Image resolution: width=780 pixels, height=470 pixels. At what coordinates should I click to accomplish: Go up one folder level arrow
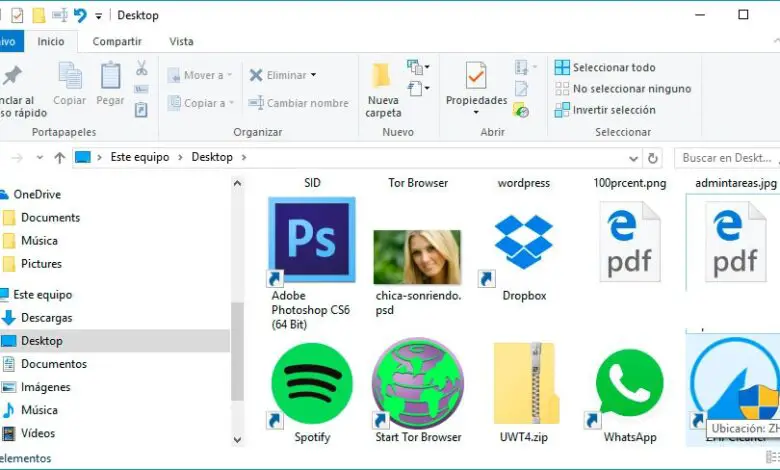[x=60, y=158]
